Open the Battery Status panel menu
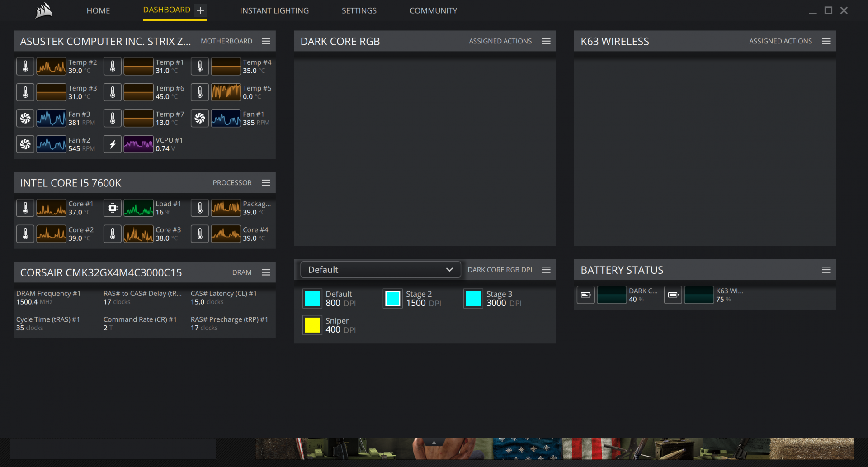The width and height of the screenshot is (868, 467). 826,270
